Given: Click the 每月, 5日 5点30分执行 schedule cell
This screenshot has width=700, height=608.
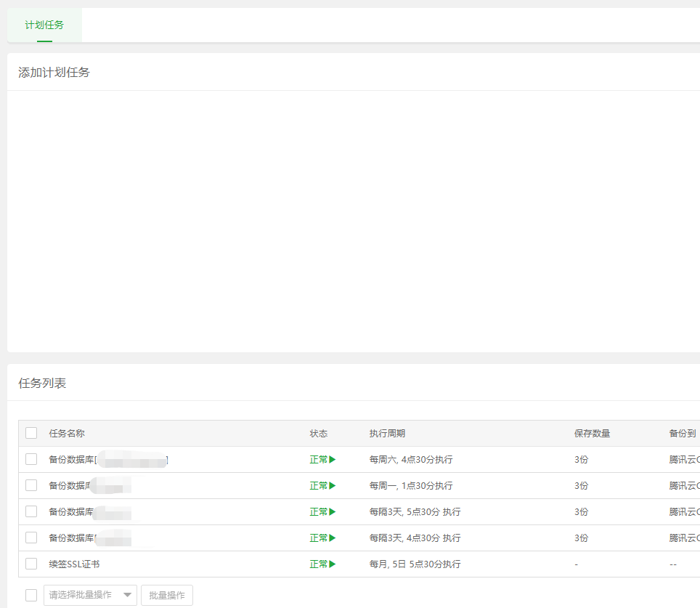Looking at the screenshot, I should coord(415,564).
